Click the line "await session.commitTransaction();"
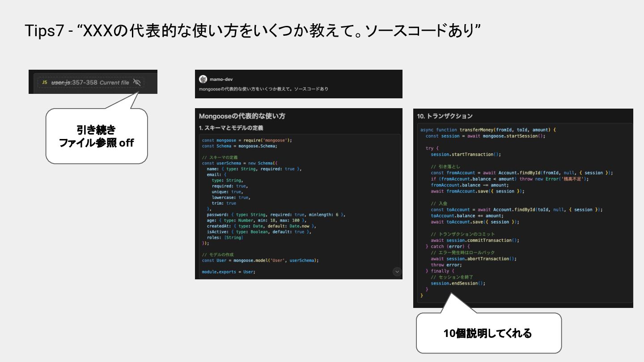644x362 pixels. pos(475,240)
